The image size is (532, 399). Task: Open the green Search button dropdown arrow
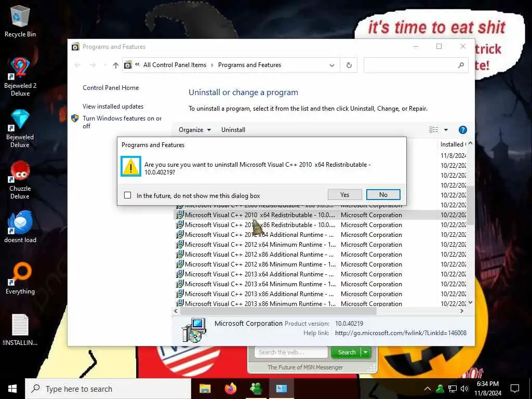click(365, 353)
